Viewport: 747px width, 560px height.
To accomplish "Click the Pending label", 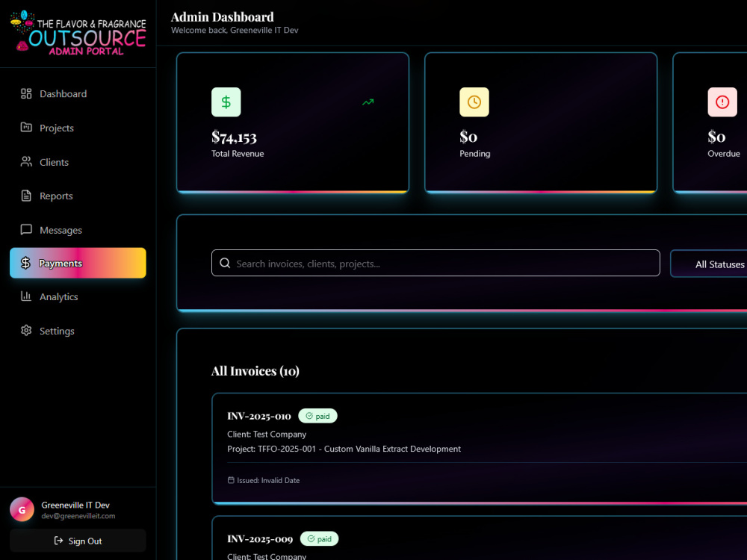I will click(475, 153).
